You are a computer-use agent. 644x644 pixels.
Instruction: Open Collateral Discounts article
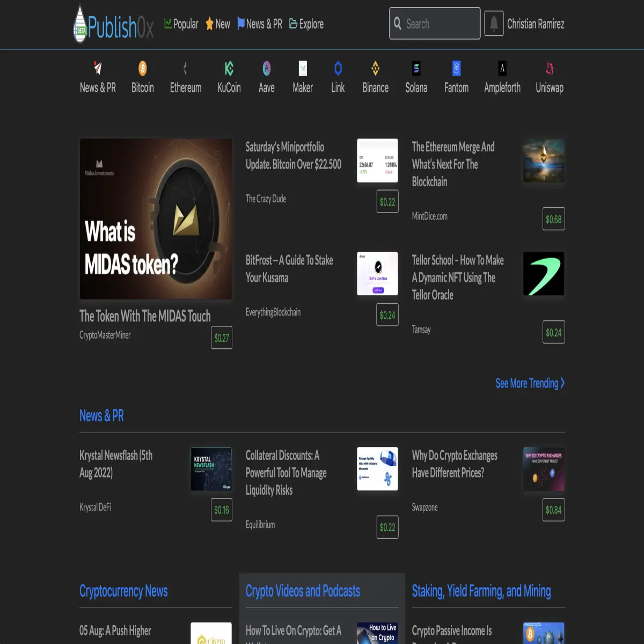(286, 473)
